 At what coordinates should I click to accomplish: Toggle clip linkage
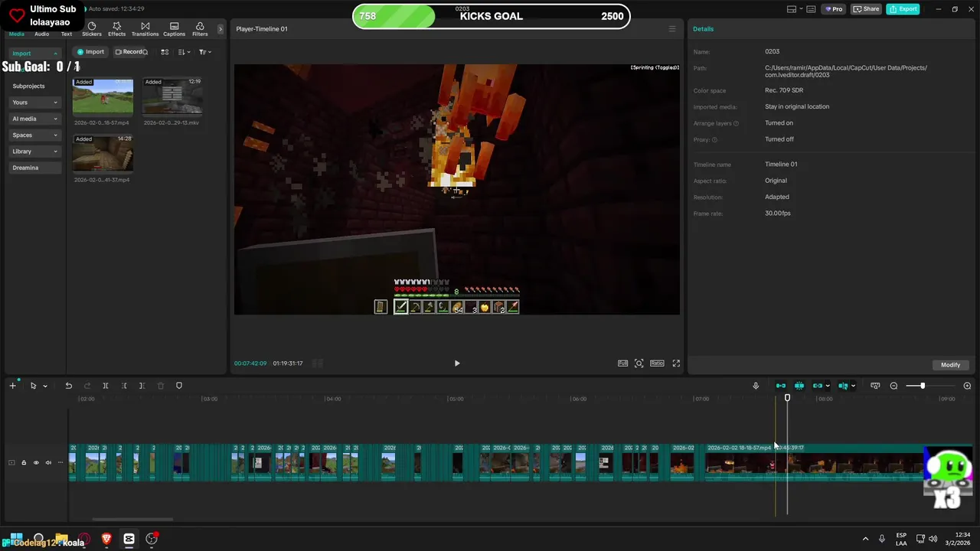point(818,386)
